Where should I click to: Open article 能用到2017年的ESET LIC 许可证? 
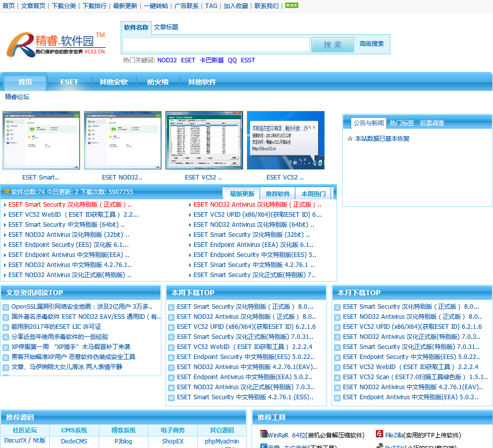[56, 327]
